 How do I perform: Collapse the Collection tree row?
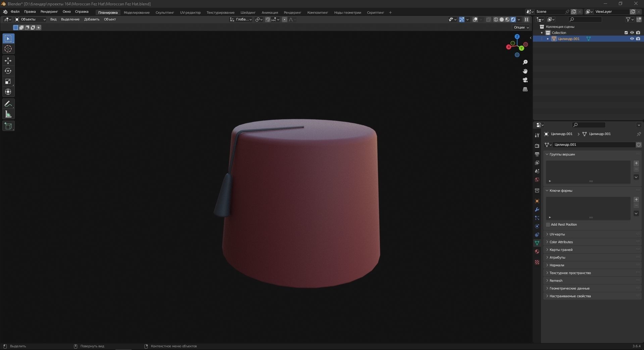(x=542, y=33)
